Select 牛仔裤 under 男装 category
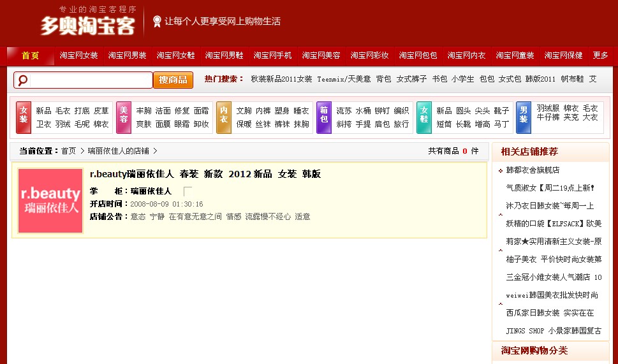618x364 pixels. [x=548, y=117]
